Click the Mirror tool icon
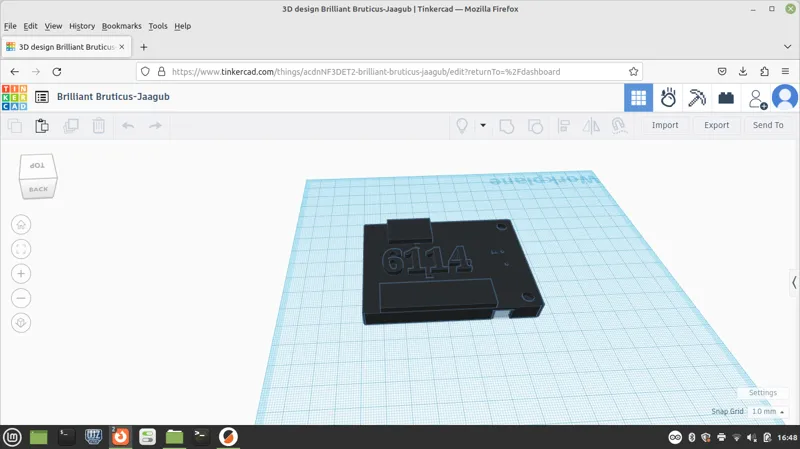Screen dimensions: 800x449 pyautogui.click(x=591, y=126)
